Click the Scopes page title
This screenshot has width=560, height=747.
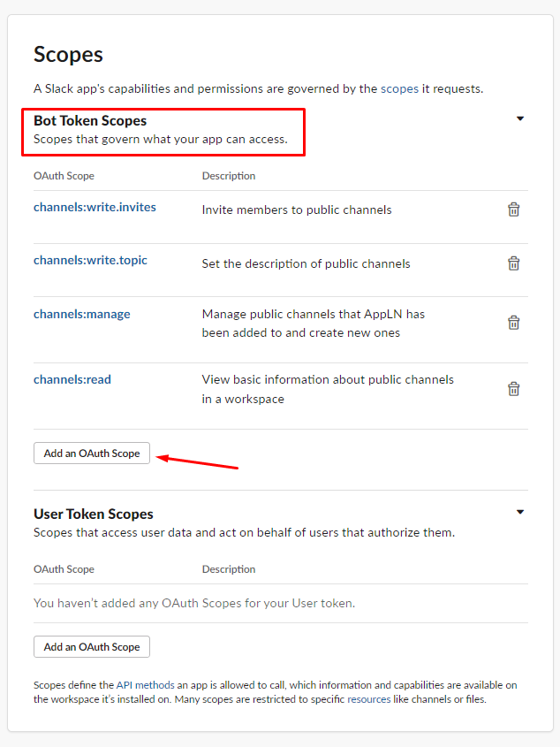[68, 54]
